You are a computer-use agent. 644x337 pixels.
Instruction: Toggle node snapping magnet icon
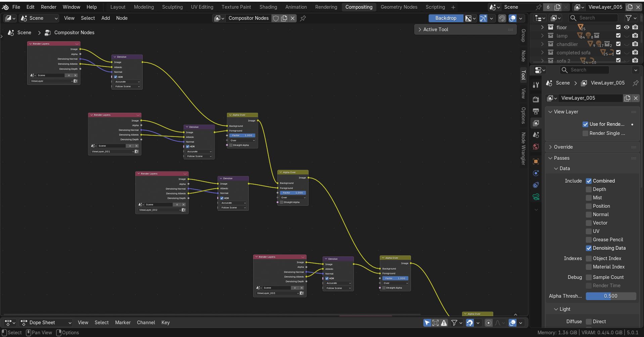tap(502, 18)
